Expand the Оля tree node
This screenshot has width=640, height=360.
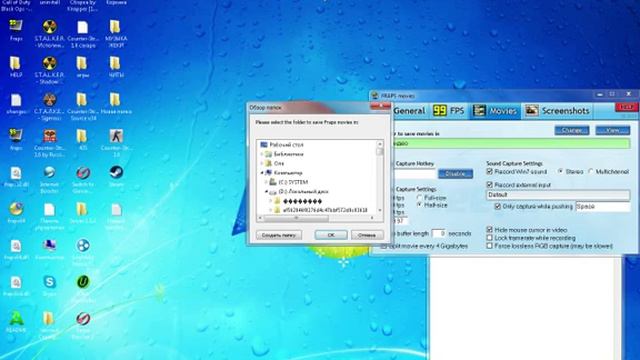[262, 163]
